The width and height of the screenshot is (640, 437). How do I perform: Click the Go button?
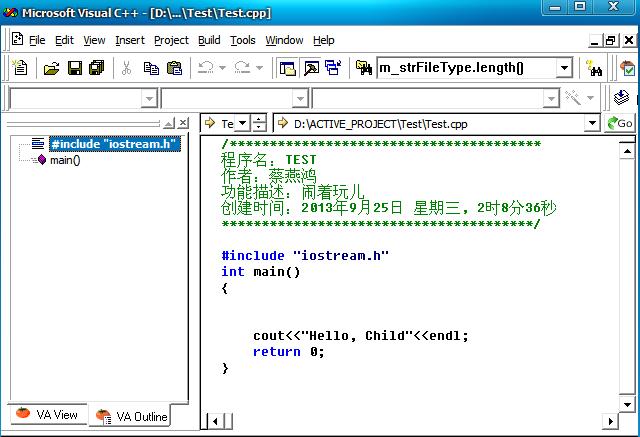[x=620, y=123]
